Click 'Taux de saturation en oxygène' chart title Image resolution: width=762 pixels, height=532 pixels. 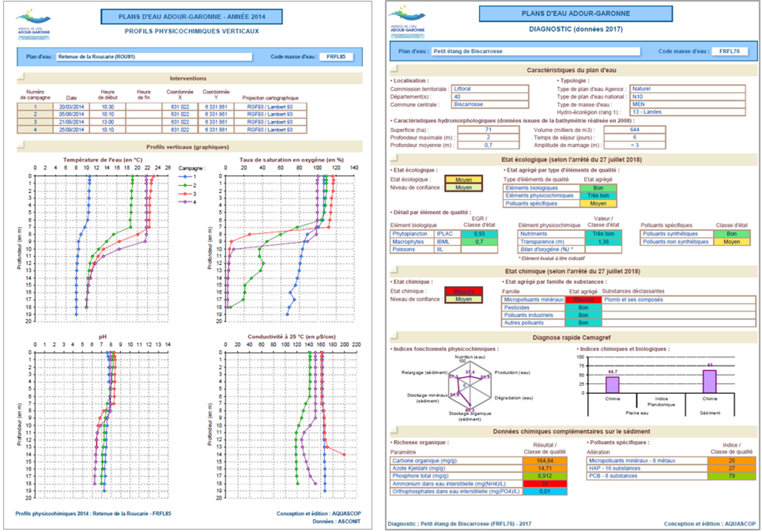coord(291,159)
